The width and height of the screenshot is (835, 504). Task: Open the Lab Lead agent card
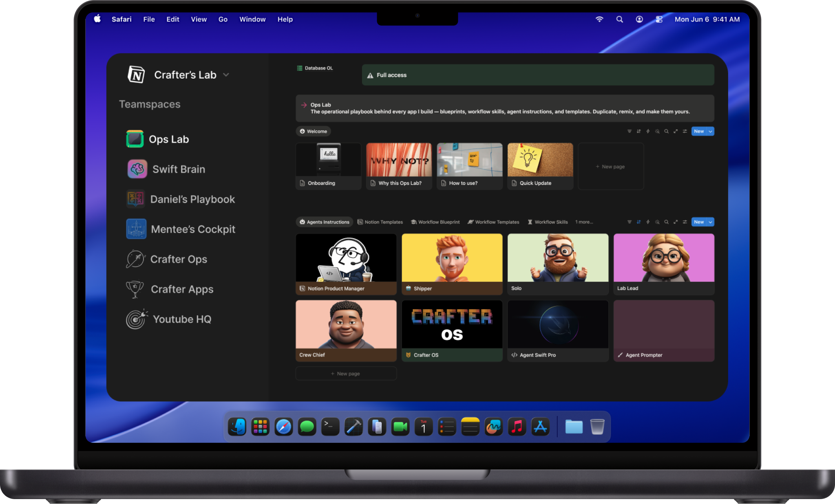[664, 264]
